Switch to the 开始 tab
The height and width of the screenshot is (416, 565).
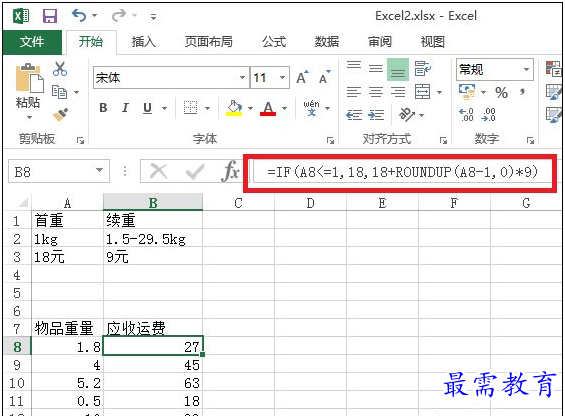pyautogui.click(x=91, y=42)
